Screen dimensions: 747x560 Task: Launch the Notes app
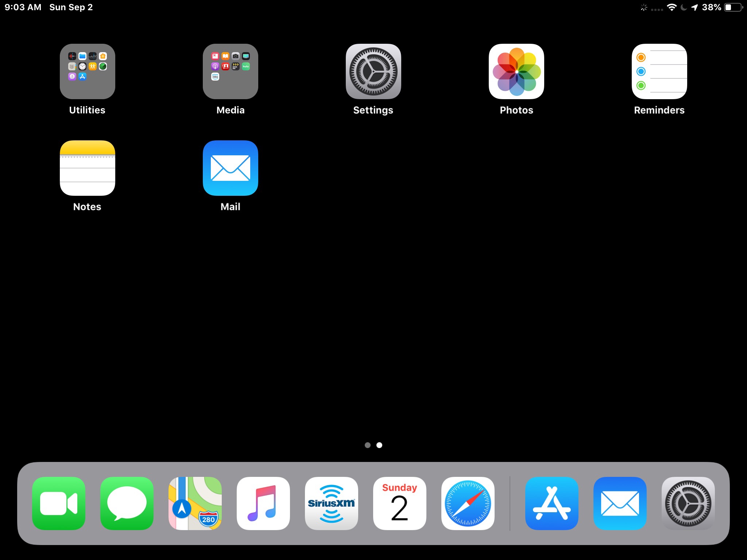click(88, 168)
